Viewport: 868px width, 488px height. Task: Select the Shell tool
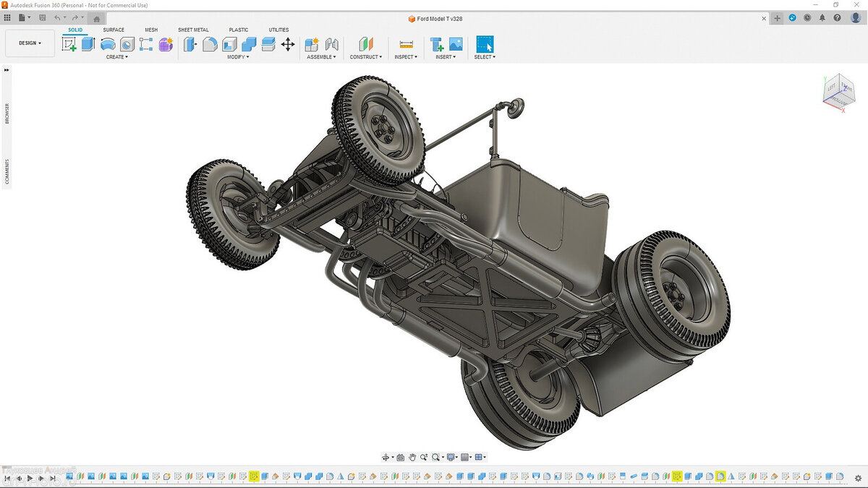(x=229, y=44)
